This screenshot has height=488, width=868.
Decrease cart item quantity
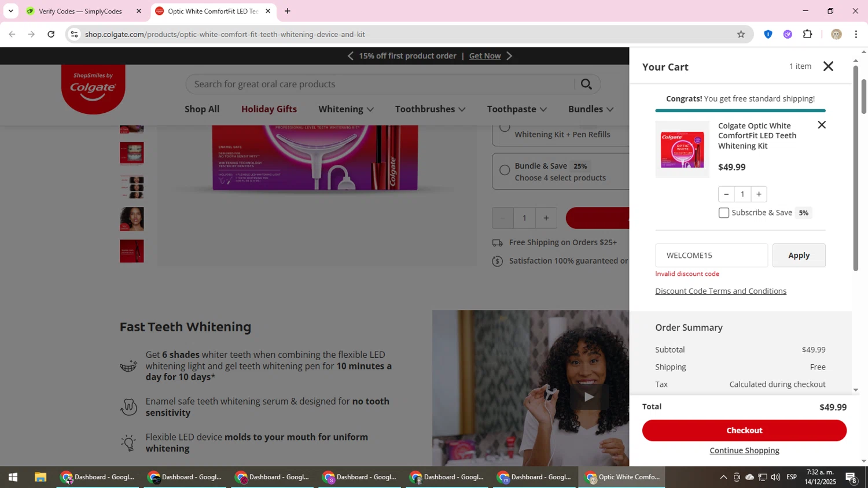click(726, 194)
